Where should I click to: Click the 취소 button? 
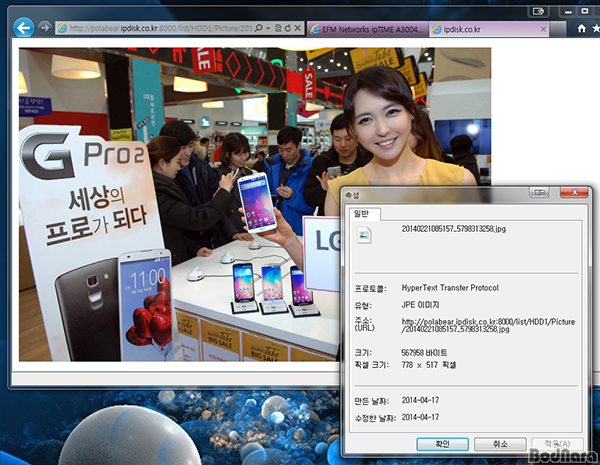pyautogui.click(x=500, y=444)
